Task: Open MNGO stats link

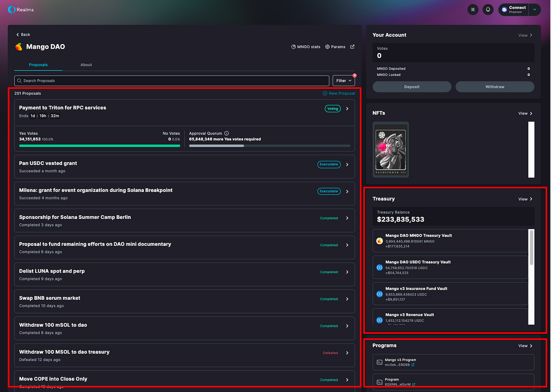Action: click(x=306, y=47)
